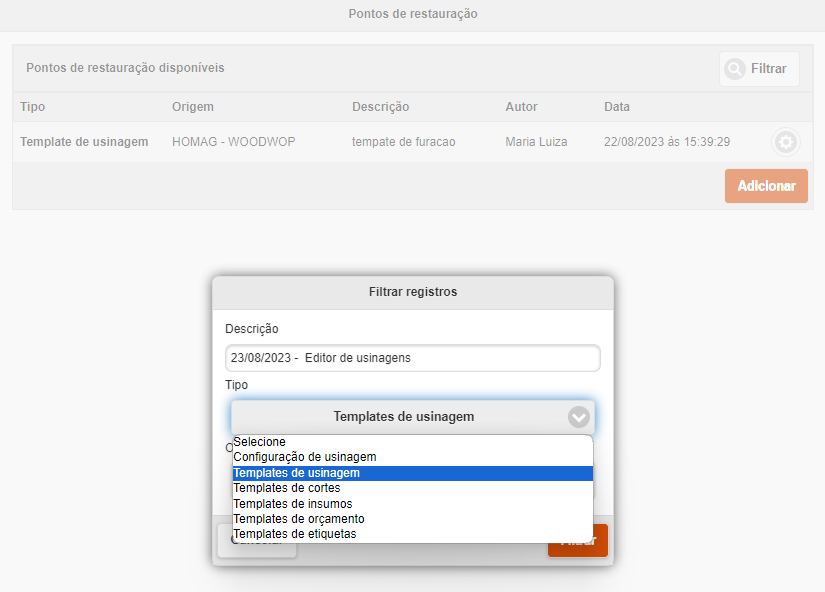825x592 pixels.
Task: Sort by the Tipo column header
Action: click(x=33, y=107)
